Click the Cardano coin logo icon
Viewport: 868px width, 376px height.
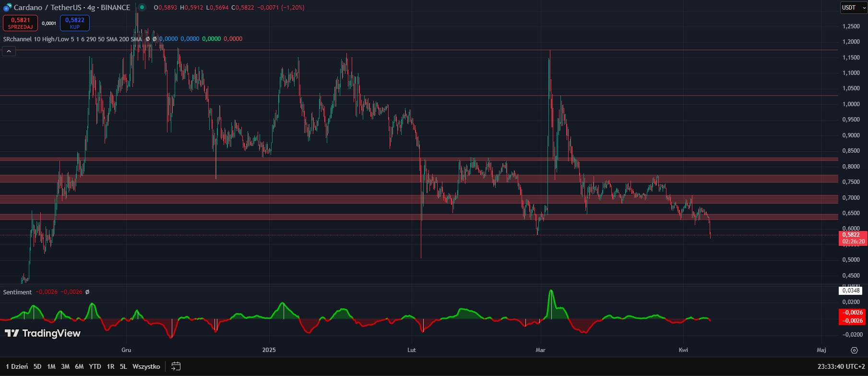pos(7,8)
